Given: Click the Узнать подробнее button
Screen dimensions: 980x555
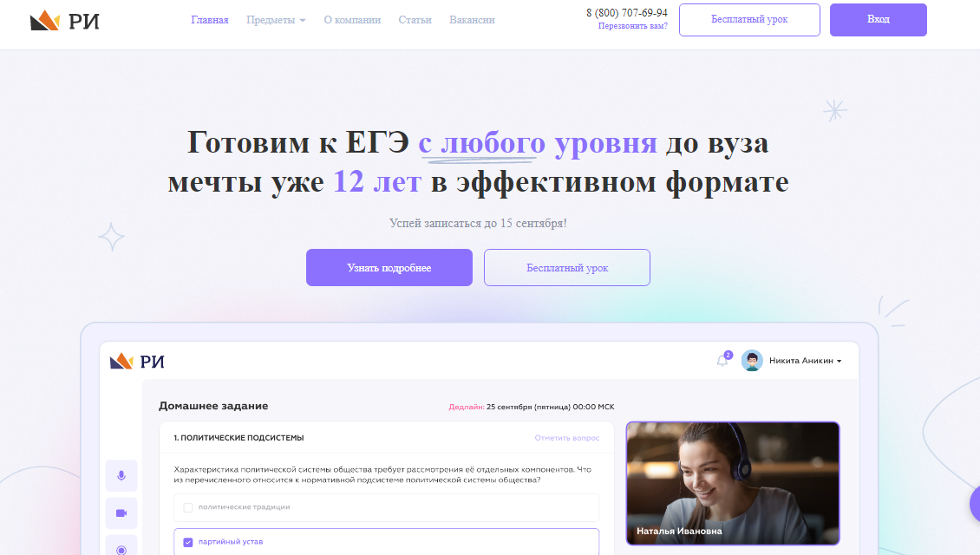Looking at the screenshot, I should tap(389, 267).
